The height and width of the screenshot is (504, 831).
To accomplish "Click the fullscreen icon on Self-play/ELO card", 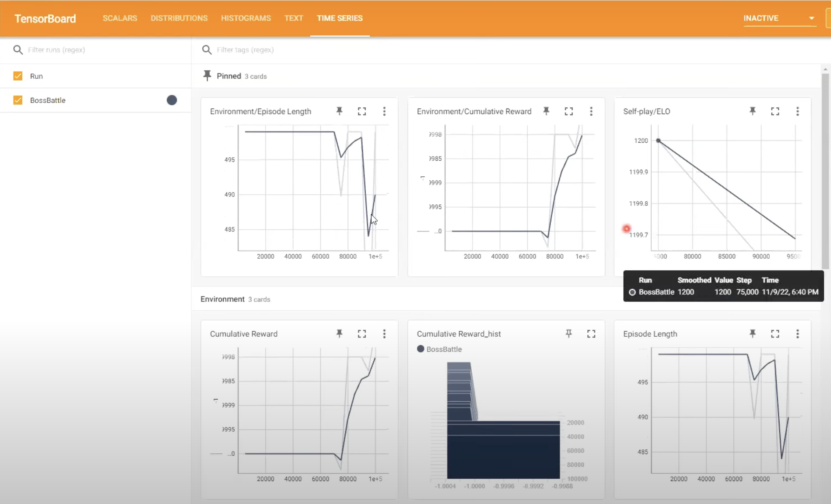I will pyautogui.click(x=775, y=112).
